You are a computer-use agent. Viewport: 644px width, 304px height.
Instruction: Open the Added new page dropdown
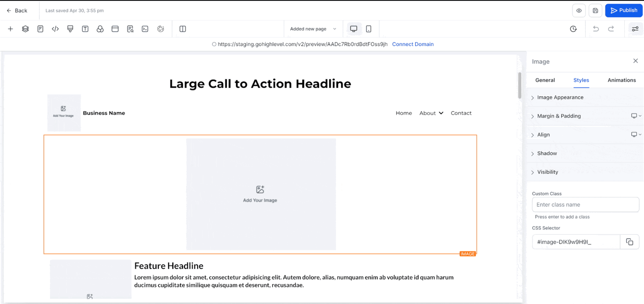[313, 29]
